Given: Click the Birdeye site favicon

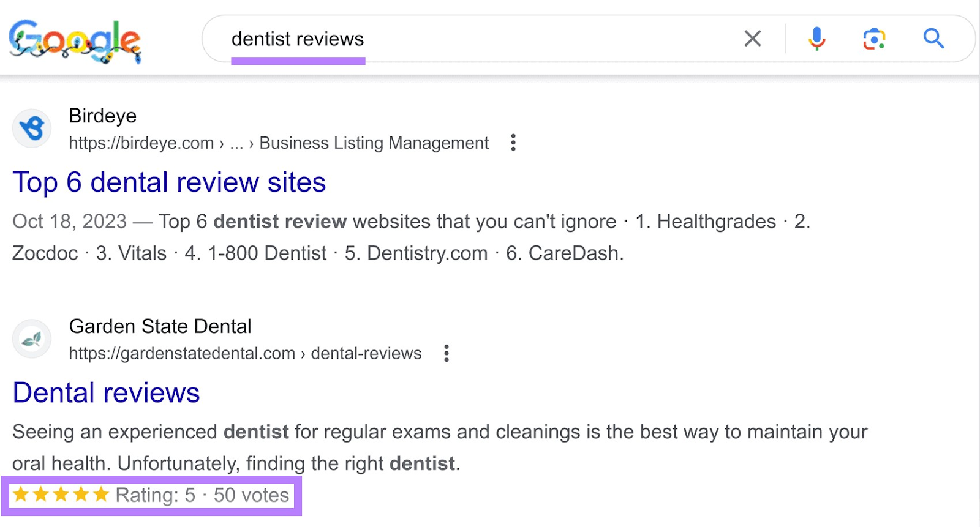Looking at the screenshot, I should [x=31, y=128].
